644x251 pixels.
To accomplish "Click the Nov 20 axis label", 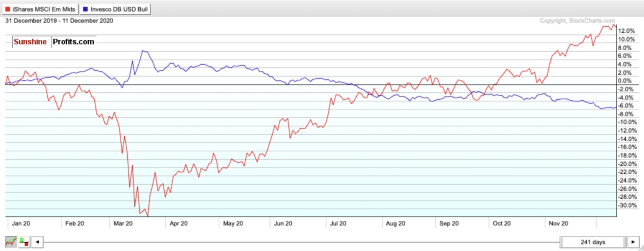I will (x=559, y=223).
